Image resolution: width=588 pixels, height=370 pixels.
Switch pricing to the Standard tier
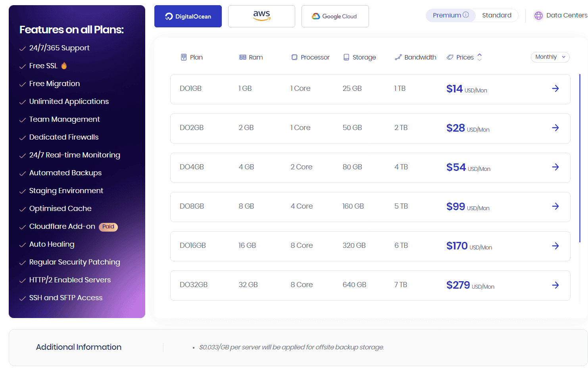pos(496,15)
